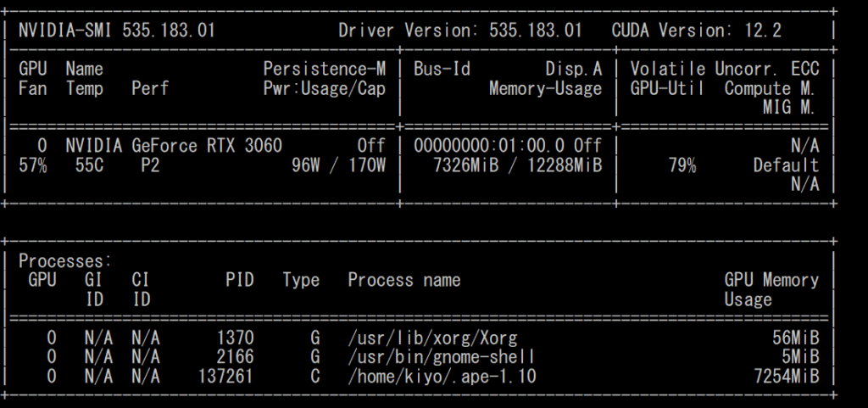The width and height of the screenshot is (868, 408).
Task: Click the Default compute mode text
Action: (x=786, y=165)
